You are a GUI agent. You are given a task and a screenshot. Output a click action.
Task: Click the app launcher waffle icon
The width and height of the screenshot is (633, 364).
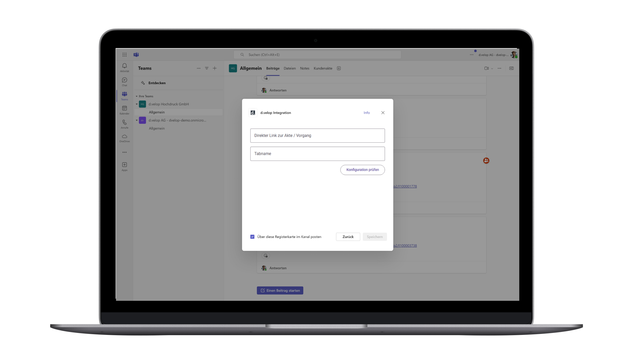124,55
